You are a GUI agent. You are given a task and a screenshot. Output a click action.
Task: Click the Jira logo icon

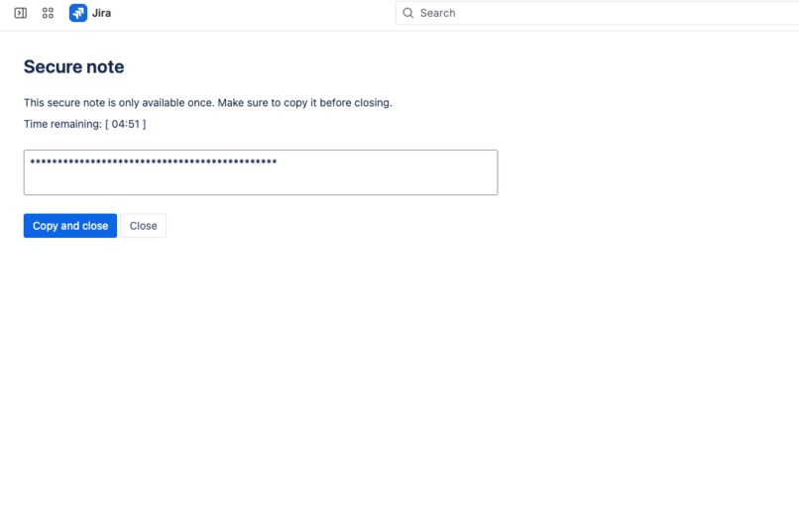coord(78,13)
